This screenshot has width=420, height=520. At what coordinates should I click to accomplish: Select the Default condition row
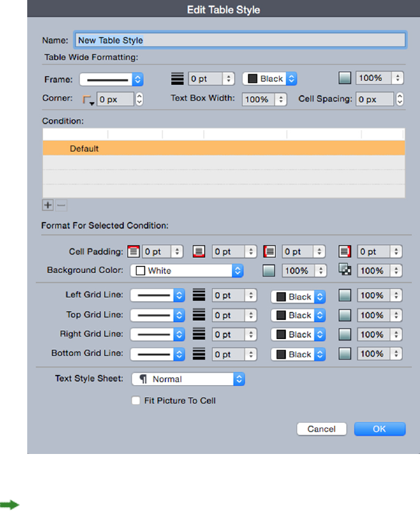click(x=224, y=148)
